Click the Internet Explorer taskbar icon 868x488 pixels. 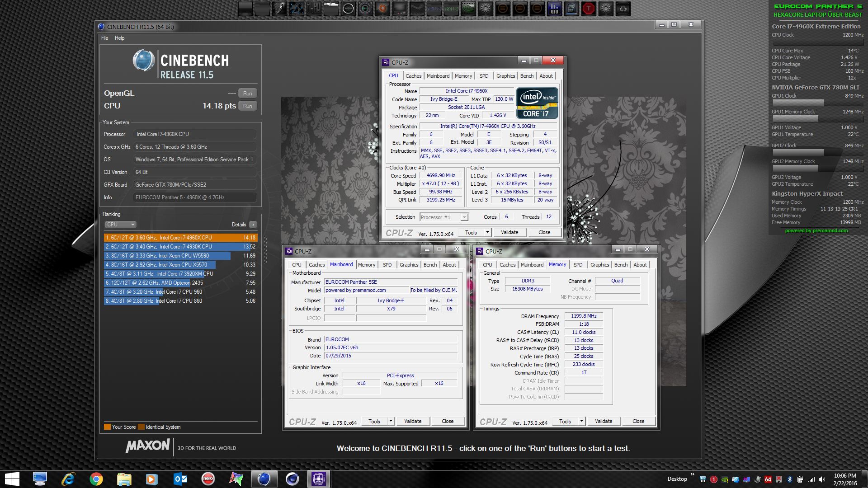pyautogui.click(x=68, y=479)
